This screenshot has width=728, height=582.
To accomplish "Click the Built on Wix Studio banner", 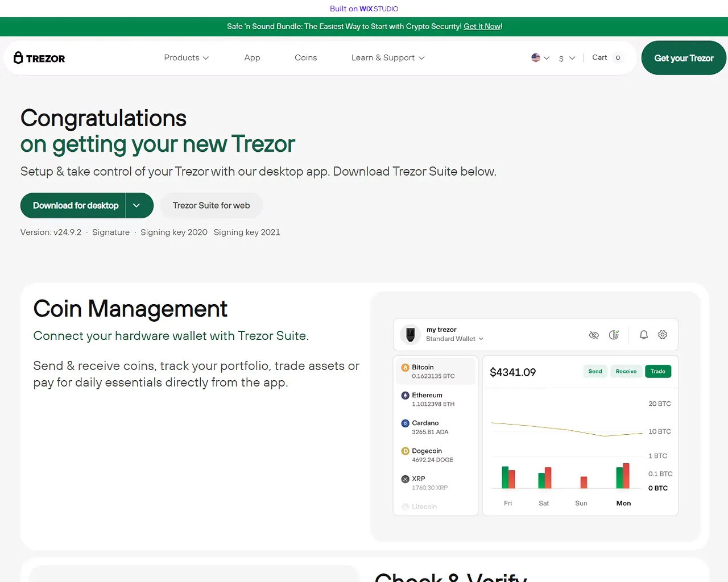I will point(364,9).
